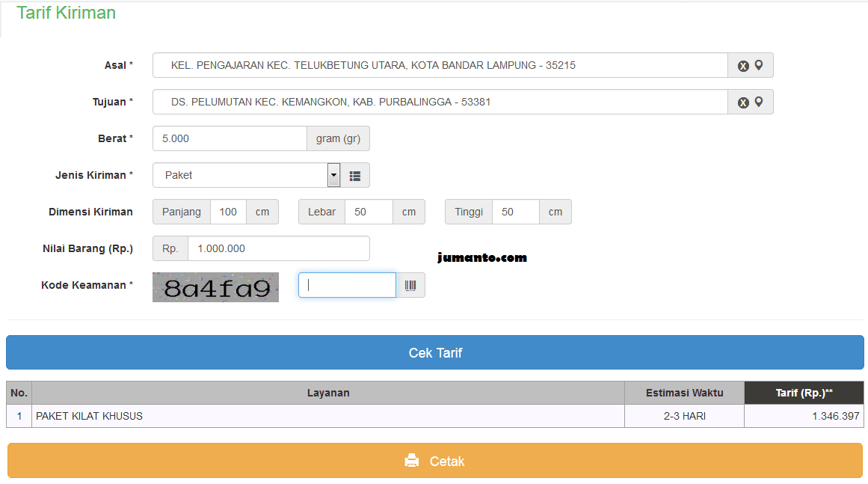
Task: Click the Panjang input showing 100
Action: (x=228, y=212)
